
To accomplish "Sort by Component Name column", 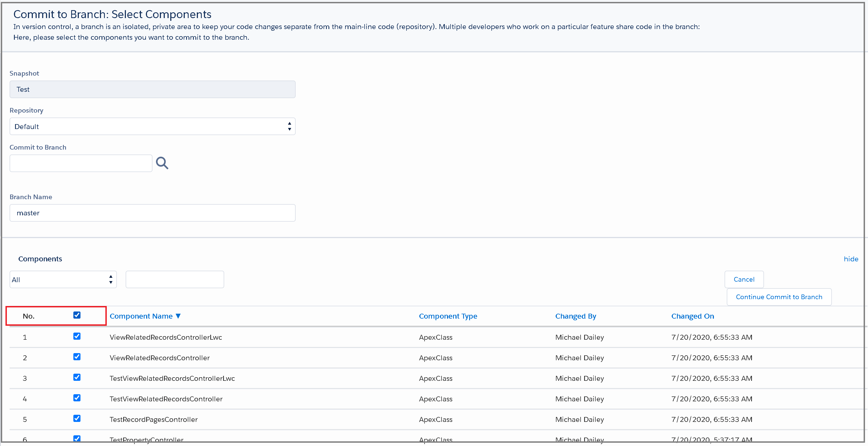I will (141, 316).
